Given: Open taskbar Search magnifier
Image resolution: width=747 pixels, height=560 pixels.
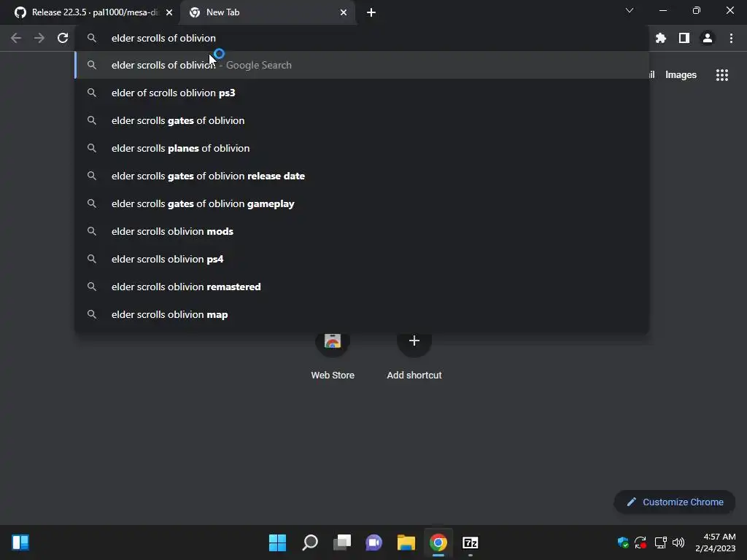Looking at the screenshot, I should (309, 542).
